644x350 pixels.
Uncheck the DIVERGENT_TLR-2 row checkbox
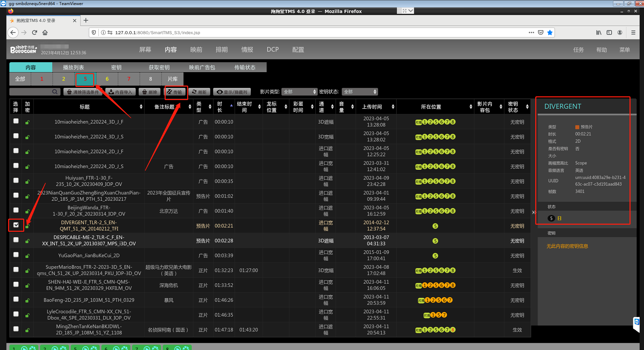(16, 225)
